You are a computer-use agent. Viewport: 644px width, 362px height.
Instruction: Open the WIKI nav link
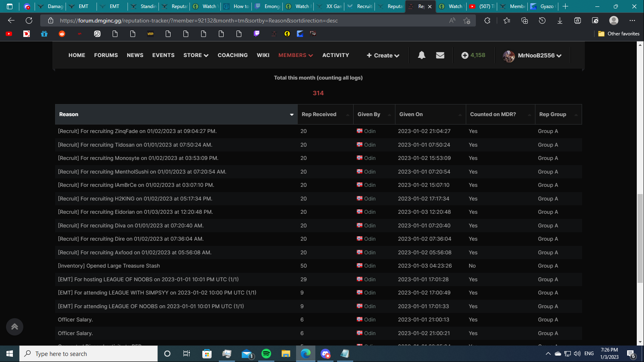[263, 55]
